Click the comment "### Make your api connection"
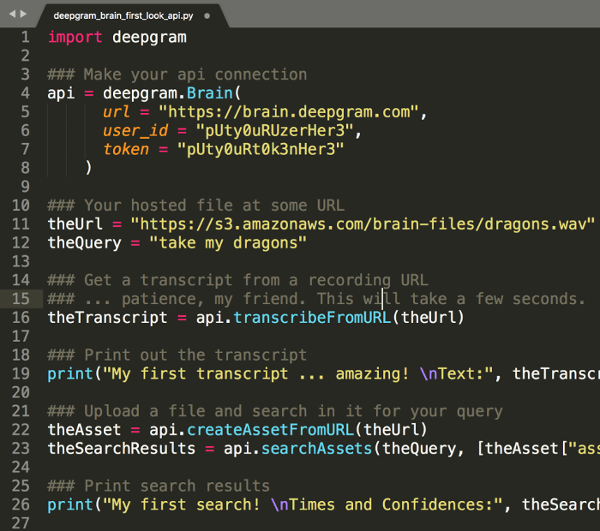This screenshot has width=600, height=531. point(177,75)
